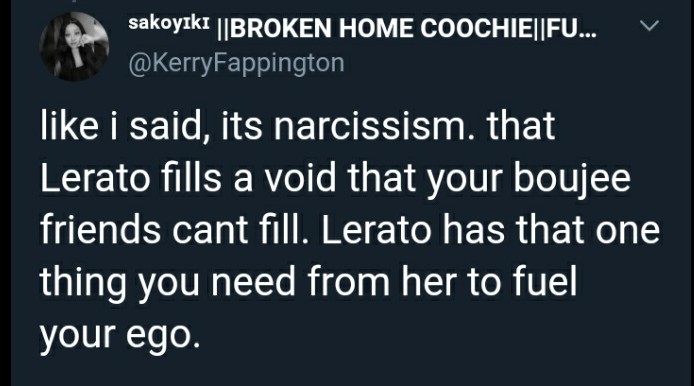The width and height of the screenshot is (694, 386).
Task: Open the @KerryFappington handle
Action: click(x=236, y=63)
